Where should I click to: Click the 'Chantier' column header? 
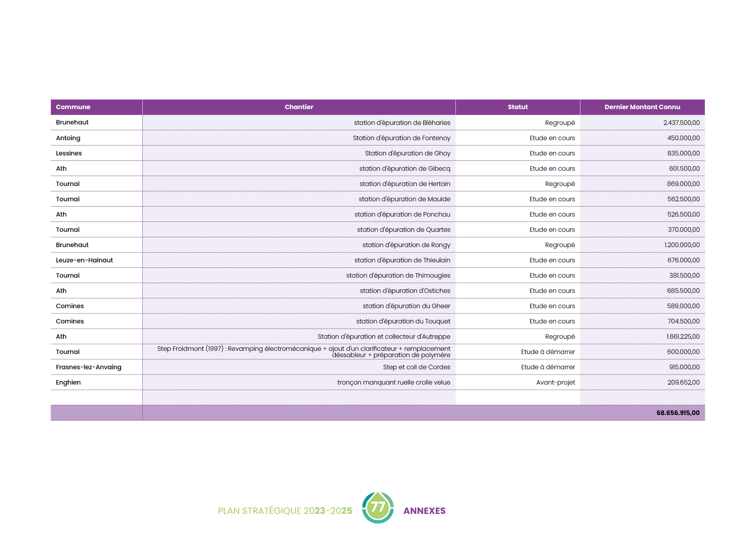pyautogui.click(x=299, y=107)
